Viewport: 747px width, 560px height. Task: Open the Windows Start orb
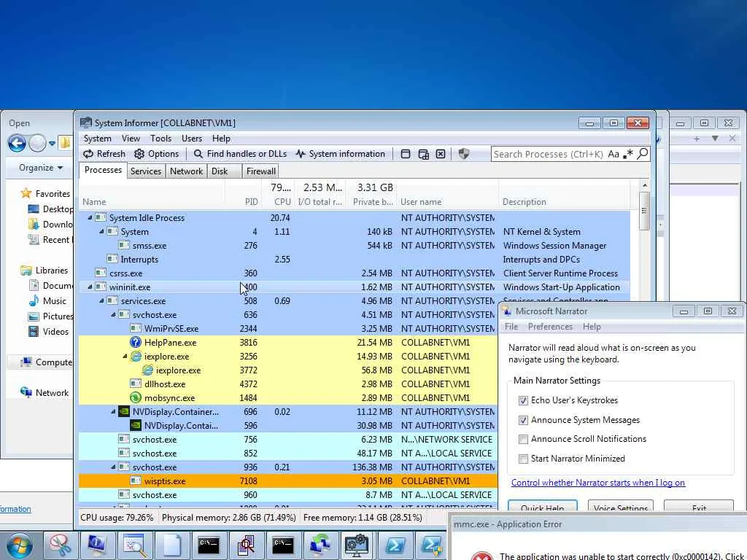[x=19, y=545]
